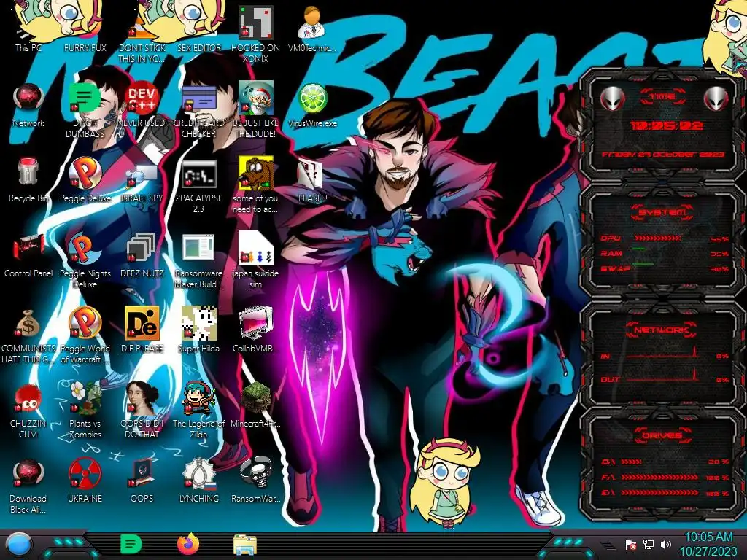Select the DONT STICK THIS IN YO... icon
Screen dimensions: 747x560
[x=142, y=34]
